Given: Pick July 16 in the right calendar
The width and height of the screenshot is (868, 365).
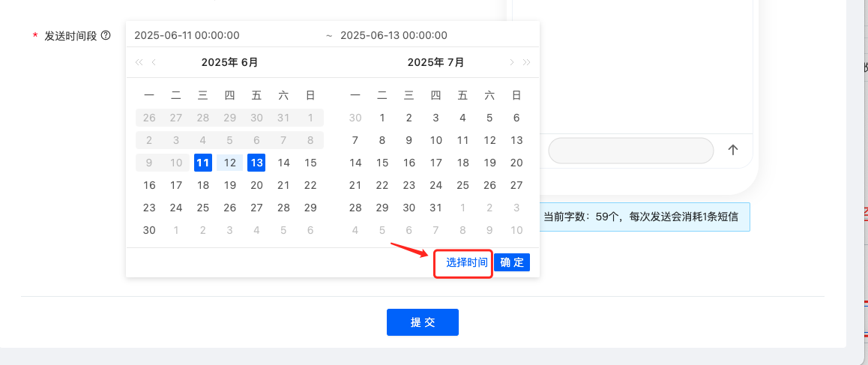Looking at the screenshot, I should coord(409,163).
